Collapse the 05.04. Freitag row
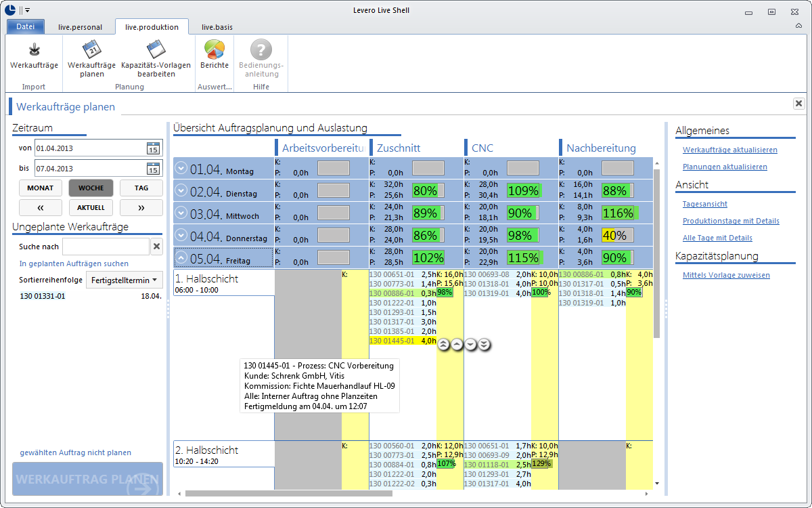The height and width of the screenshot is (508, 812). click(x=181, y=257)
